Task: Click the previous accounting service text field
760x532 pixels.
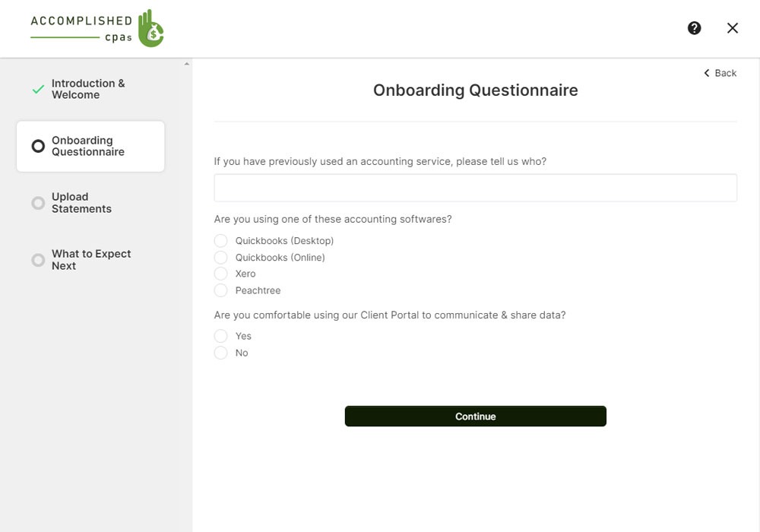Action: (x=475, y=188)
